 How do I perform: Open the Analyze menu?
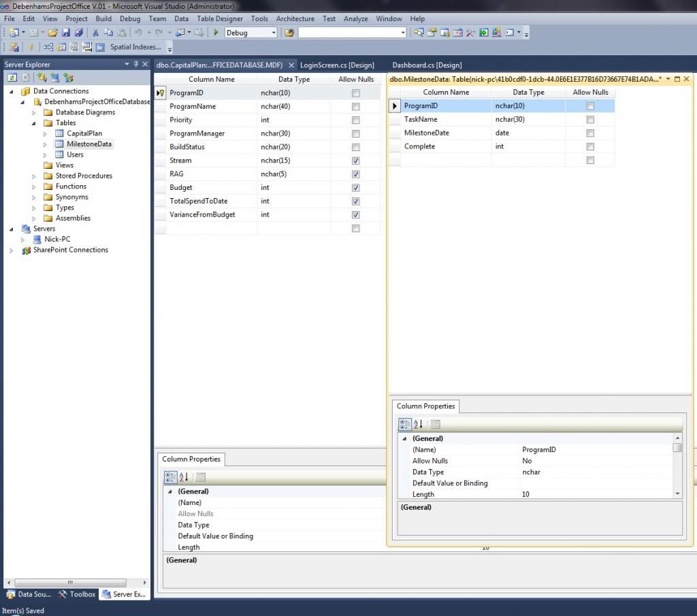click(x=355, y=18)
